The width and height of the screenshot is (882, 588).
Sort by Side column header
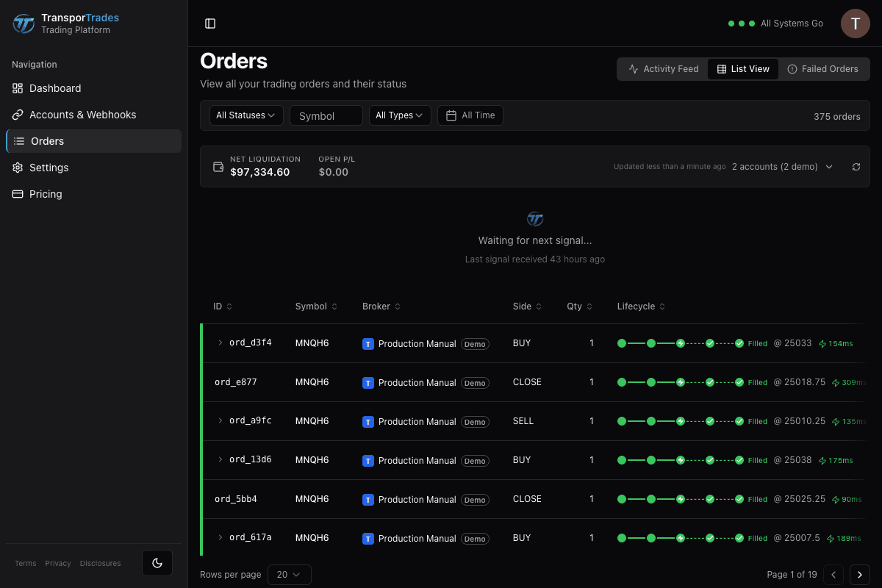527,306
